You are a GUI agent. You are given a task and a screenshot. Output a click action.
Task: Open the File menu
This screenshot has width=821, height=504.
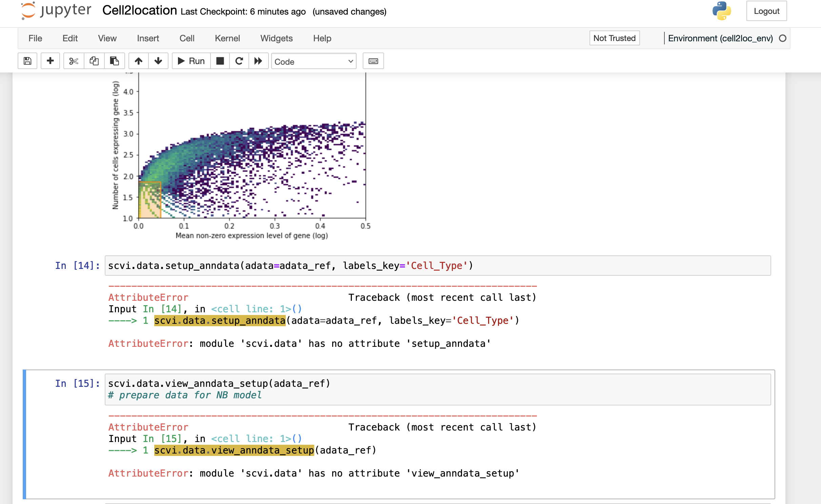[35, 38]
